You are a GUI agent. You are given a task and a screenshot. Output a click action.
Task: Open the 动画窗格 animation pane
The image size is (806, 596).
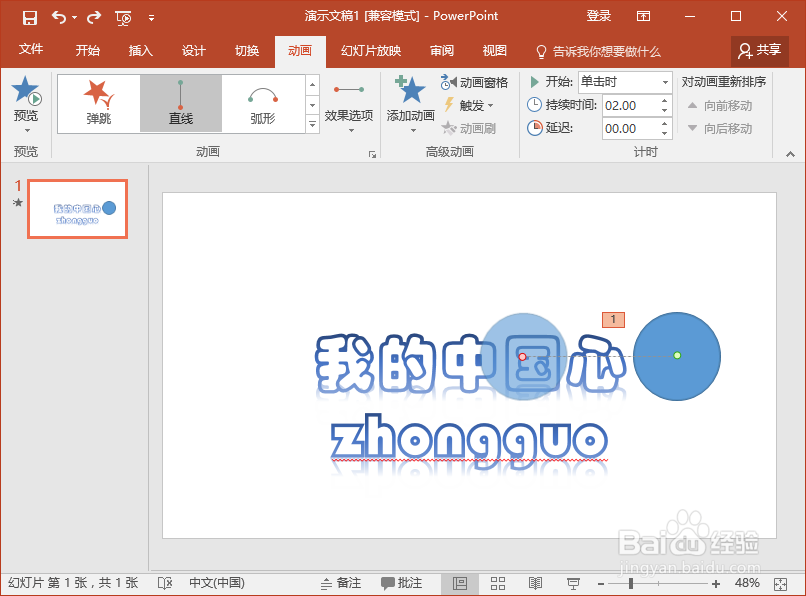tap(474, 82)
